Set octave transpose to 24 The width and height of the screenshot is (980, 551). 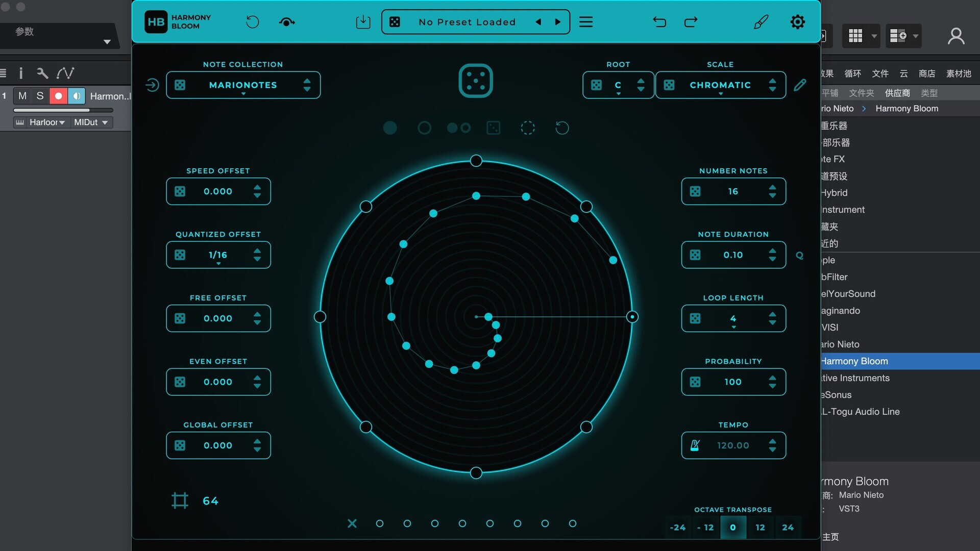[x=788, y=528]
